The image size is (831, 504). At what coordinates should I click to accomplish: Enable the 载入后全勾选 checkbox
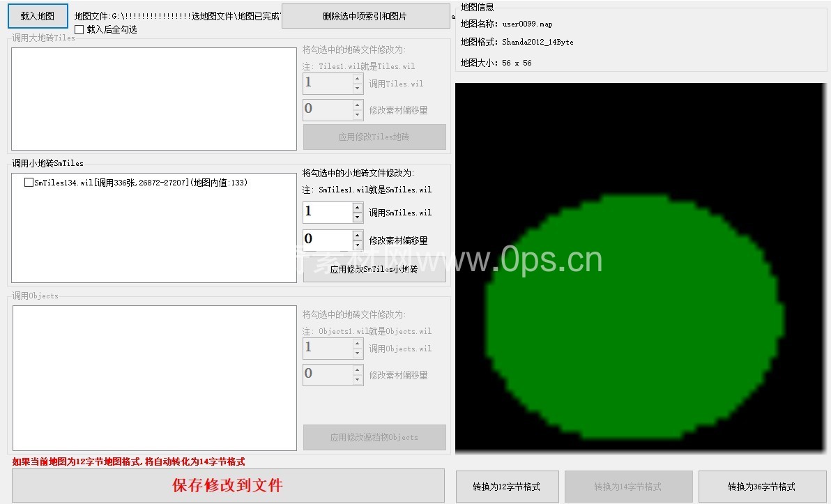click(79, 30)
